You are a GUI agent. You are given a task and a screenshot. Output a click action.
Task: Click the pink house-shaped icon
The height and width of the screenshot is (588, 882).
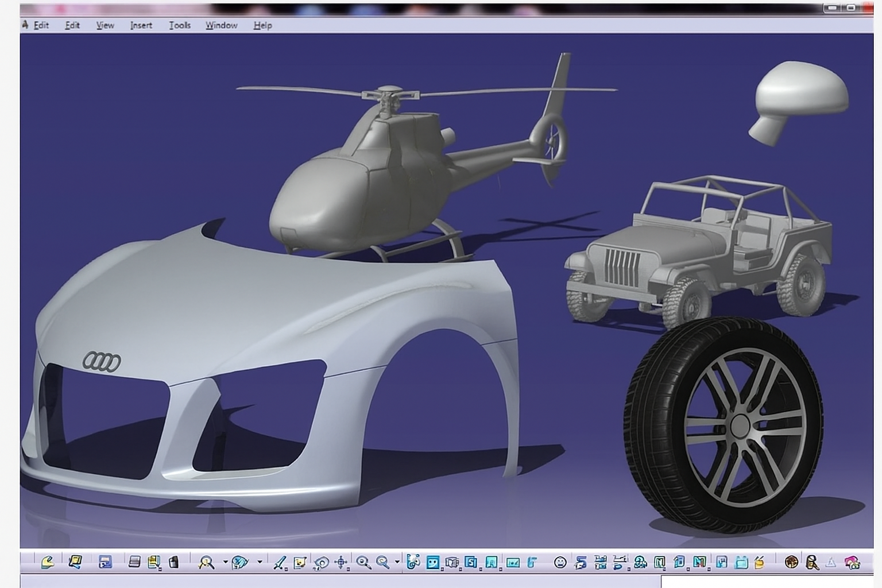tap(852, 562)
